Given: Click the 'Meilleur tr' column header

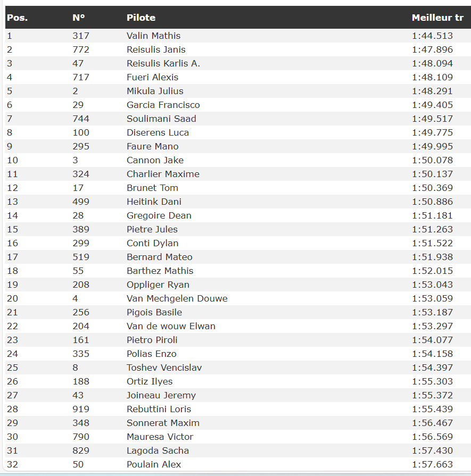Looking at the screenshot, I should point(437,18).
